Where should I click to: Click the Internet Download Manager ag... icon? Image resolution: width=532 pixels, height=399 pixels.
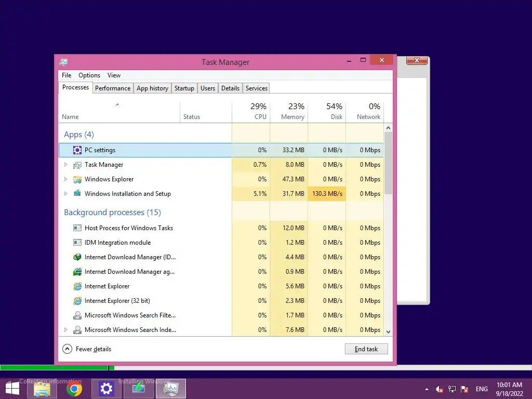click(77, 272)
